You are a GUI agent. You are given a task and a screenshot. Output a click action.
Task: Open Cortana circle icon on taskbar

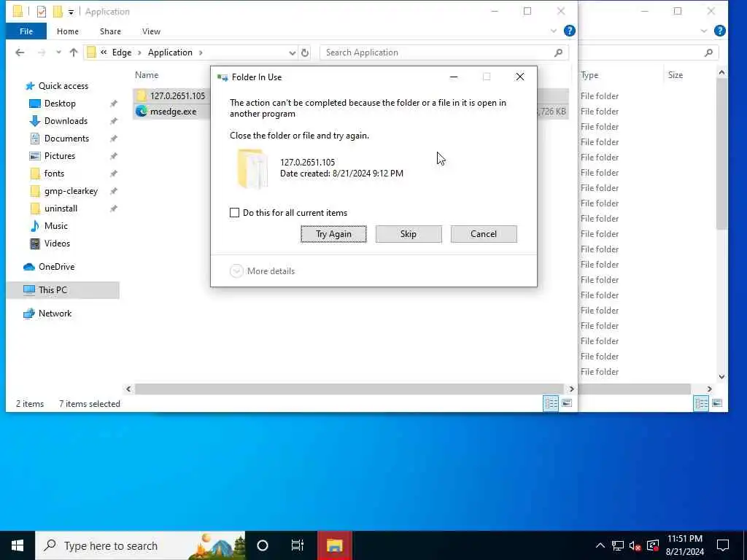click(x=263, y=545)
